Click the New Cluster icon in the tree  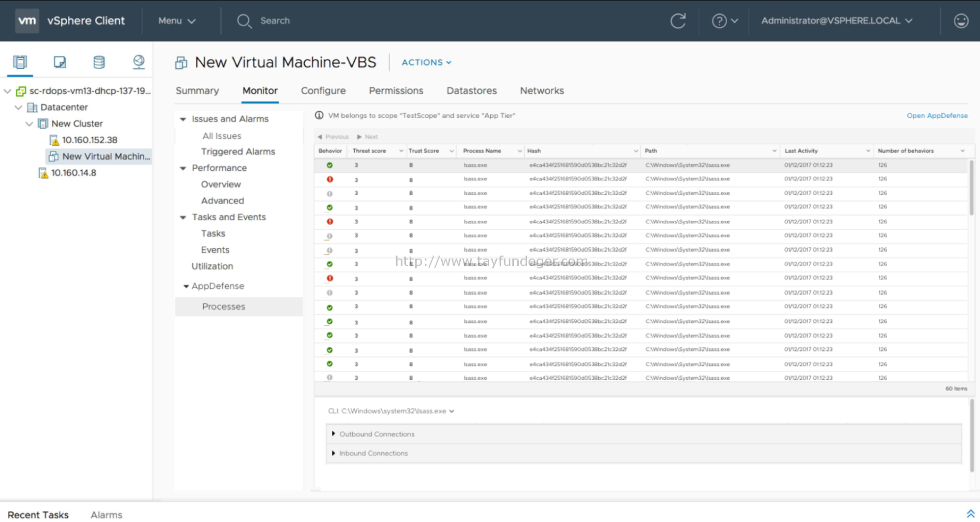point(43,124)
